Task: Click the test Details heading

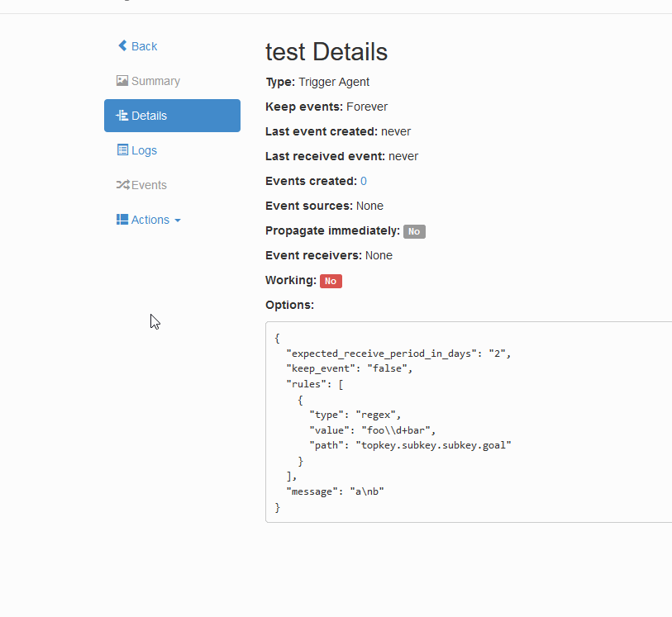Action: [326, 52]
